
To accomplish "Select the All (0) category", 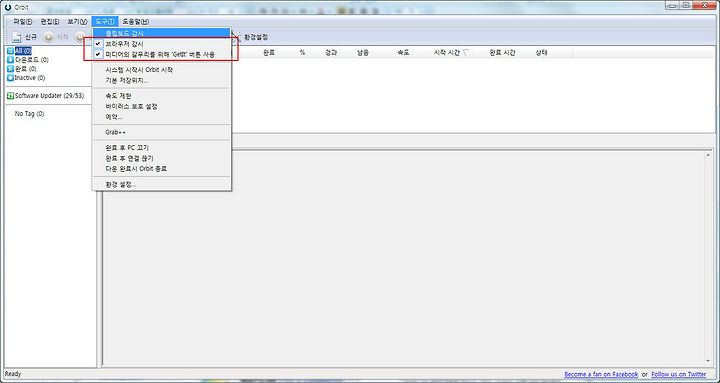I will (x=23, y=51).
